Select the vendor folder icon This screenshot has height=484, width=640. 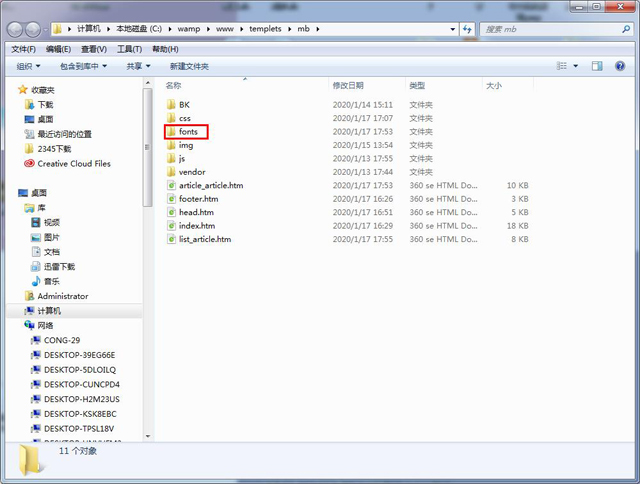[171, 172]
